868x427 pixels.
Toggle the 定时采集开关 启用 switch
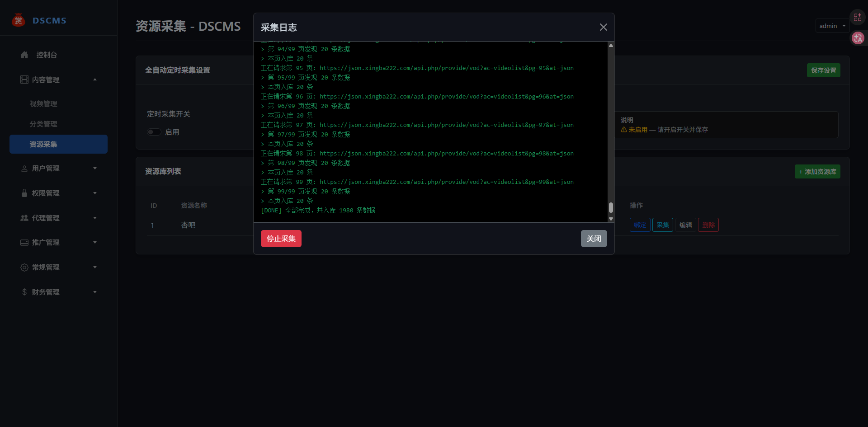coord(154,132)
